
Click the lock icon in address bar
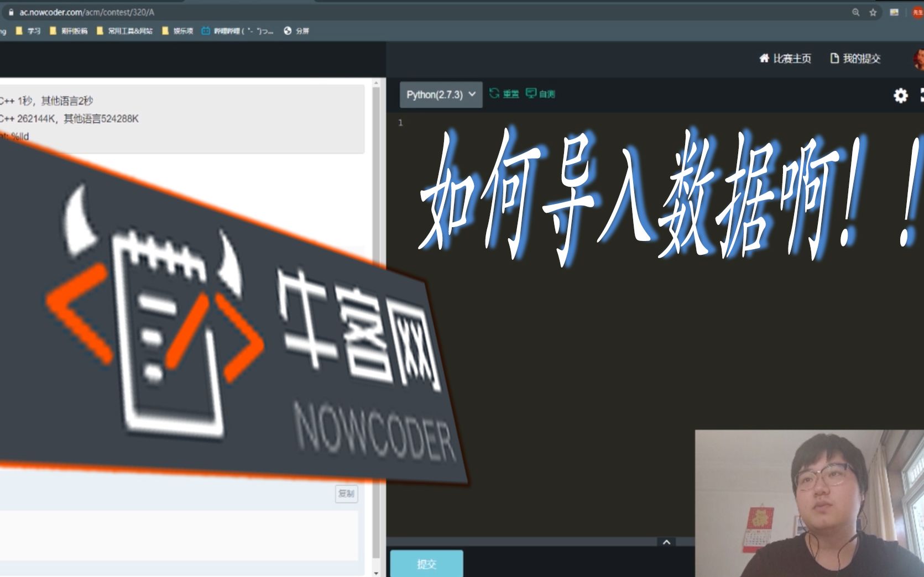click(x=11, y=12)
